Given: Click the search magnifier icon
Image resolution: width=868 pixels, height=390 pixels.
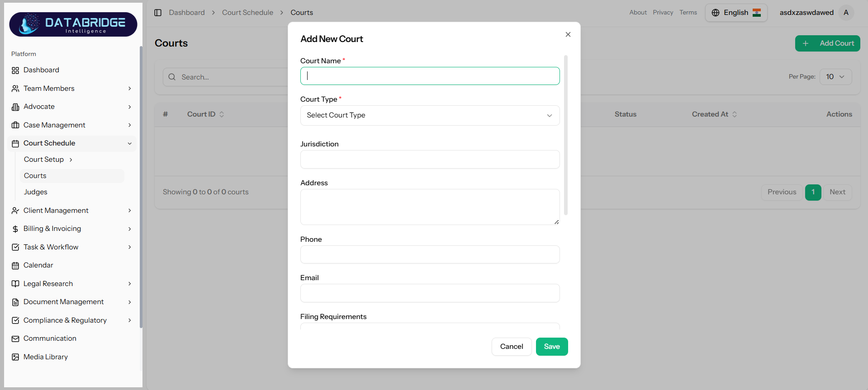Looking at the screenshot, I should click(172, 77).
